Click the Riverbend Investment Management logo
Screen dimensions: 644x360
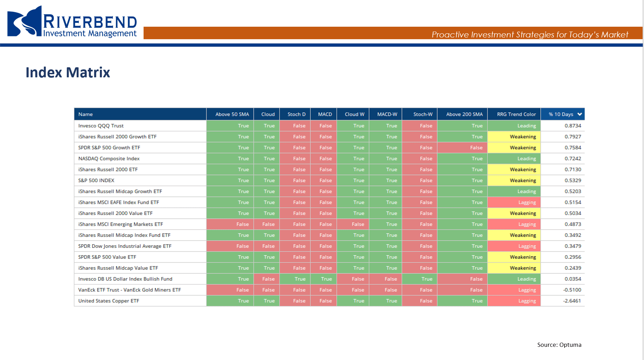click(x=72, y=22)
